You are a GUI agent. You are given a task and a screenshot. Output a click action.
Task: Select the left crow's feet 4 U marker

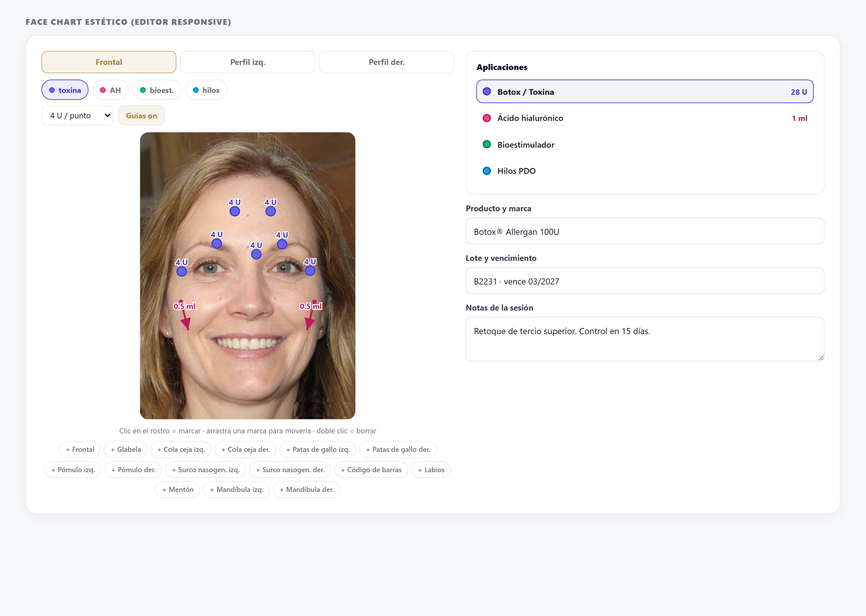pos(182,271)
